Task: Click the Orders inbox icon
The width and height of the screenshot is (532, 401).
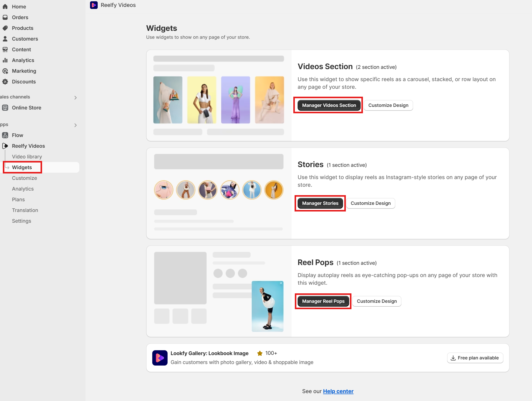Action: click(5, 17)
